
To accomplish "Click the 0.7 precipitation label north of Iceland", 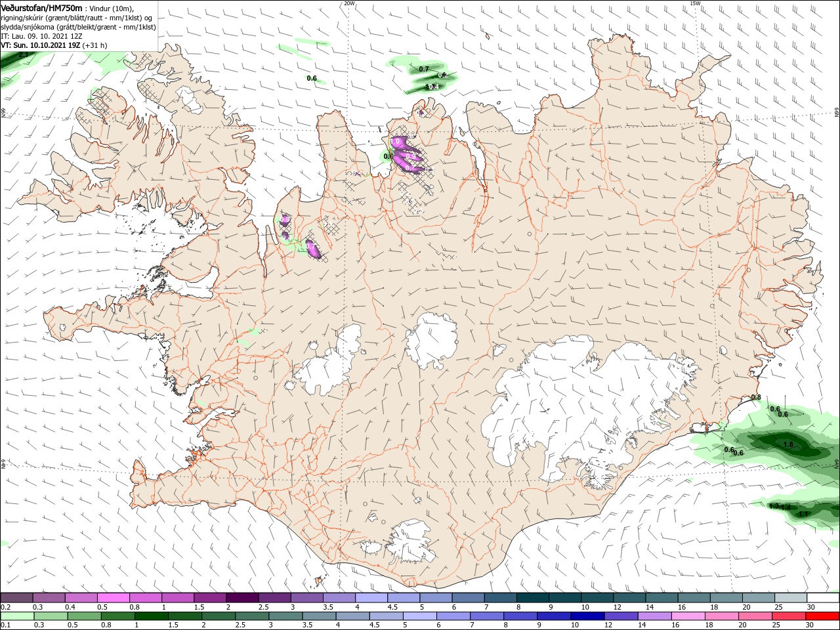I will click(424, 69).
